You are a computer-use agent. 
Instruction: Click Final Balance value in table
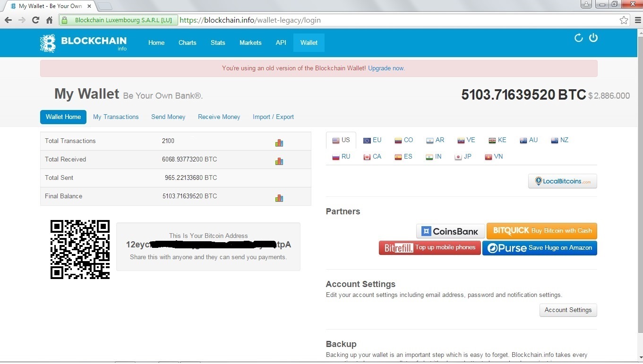pyautogui.click(x=189, y=196)
